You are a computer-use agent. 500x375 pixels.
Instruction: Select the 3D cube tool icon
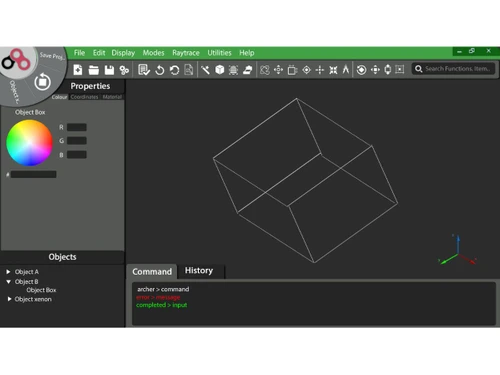pos(220,70)
